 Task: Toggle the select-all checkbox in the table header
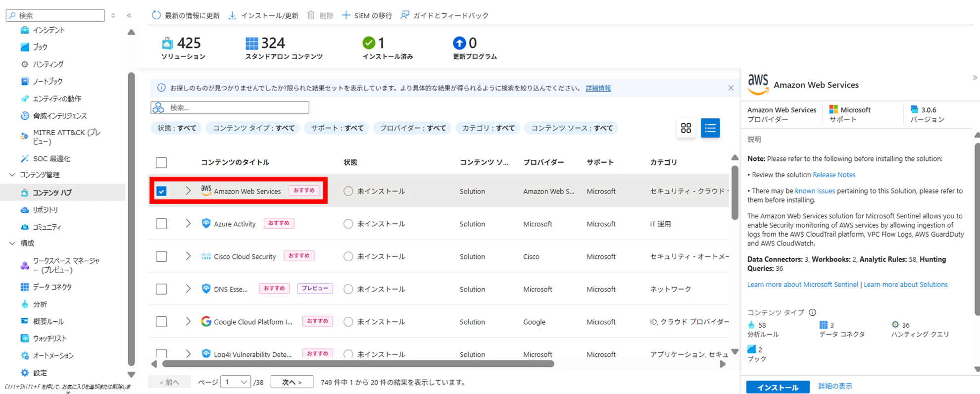(161, 162)
